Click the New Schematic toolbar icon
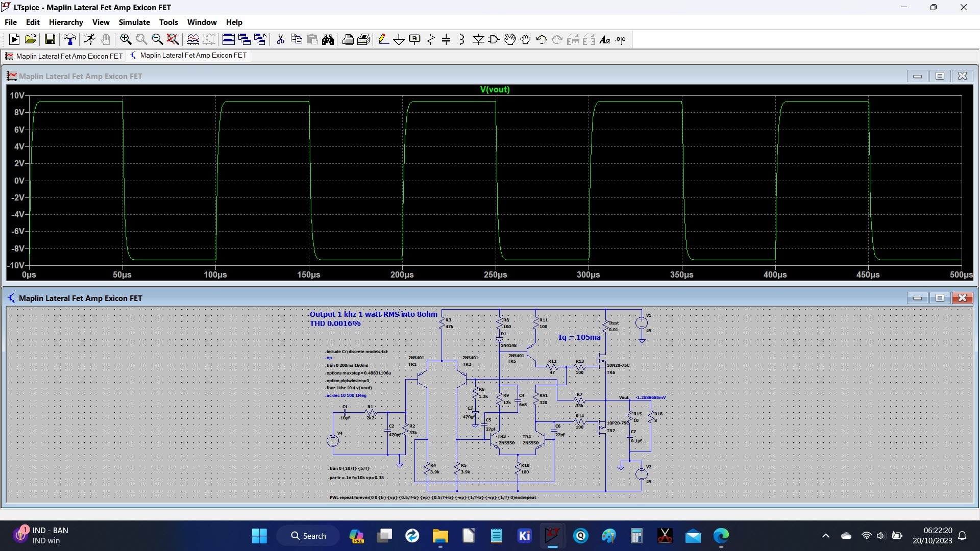This screenshot has height=551, width=980. coord(14,39)
